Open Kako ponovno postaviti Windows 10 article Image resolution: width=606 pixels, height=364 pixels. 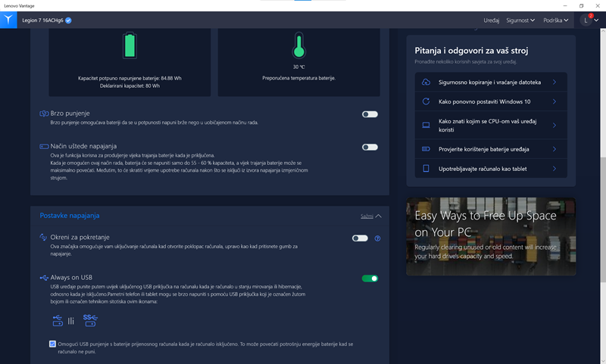tap(490, 101)
